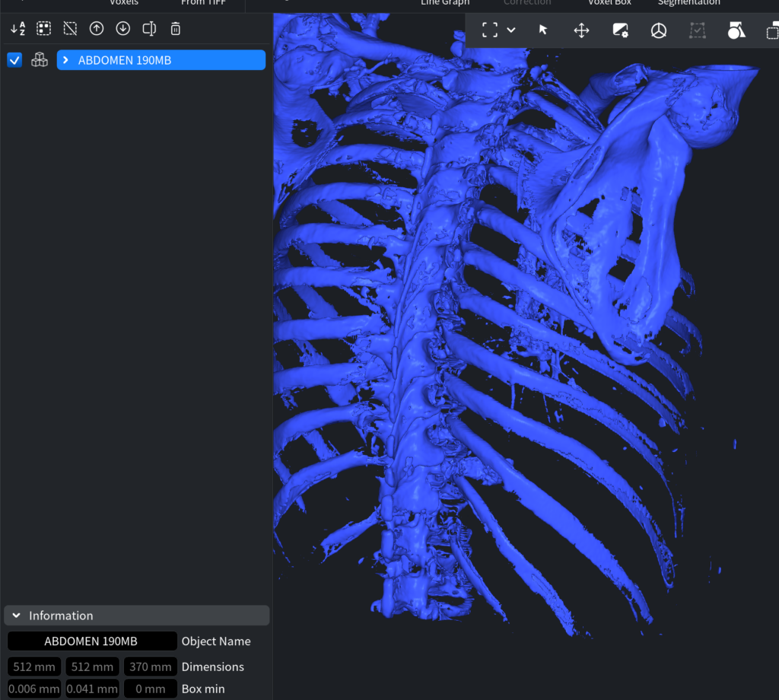Click the rename object icon

click(149, 29)
